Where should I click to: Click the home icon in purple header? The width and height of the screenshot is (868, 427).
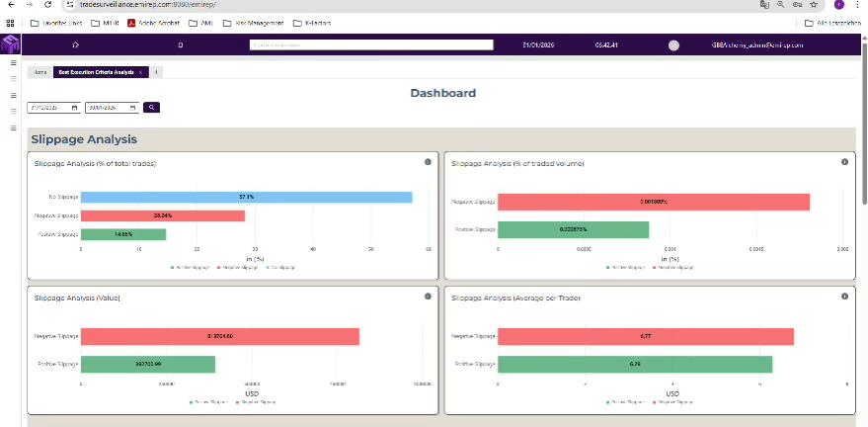tap(76, 45)
